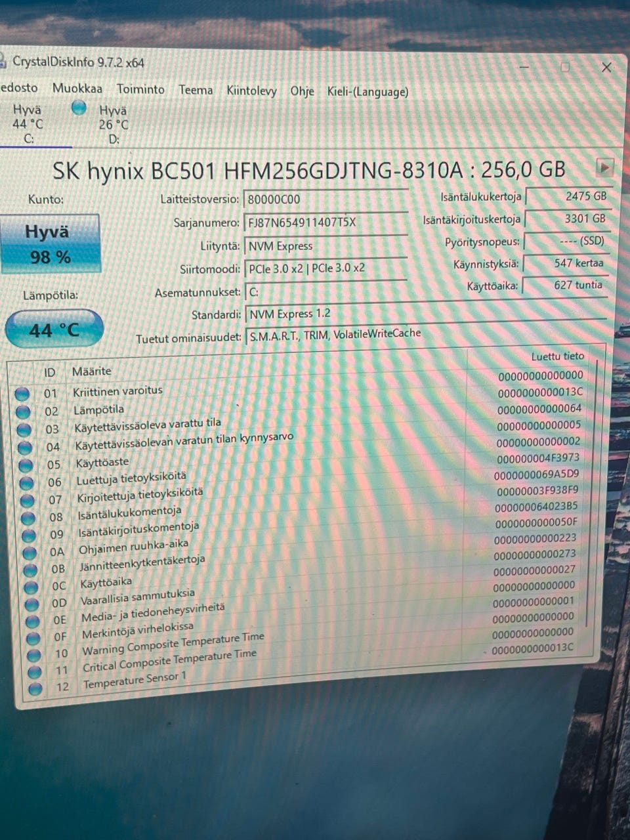
Task: Click the Käynnistyksiä value 547 kertaa
Action: [x=566, y=263]
